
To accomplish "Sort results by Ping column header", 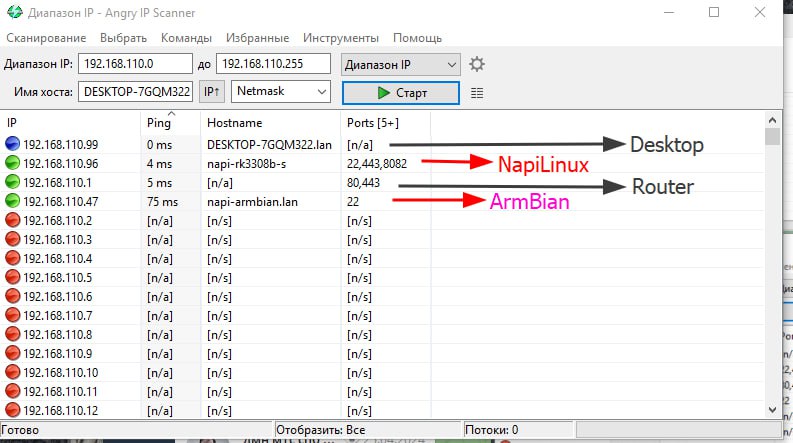I will pyautogui.click(x=158, y=123).
